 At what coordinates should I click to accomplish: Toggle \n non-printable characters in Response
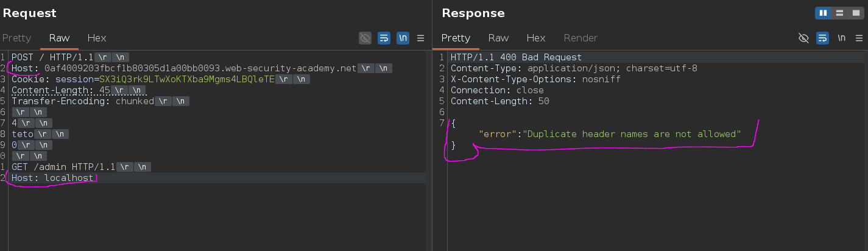coord(842,38)
